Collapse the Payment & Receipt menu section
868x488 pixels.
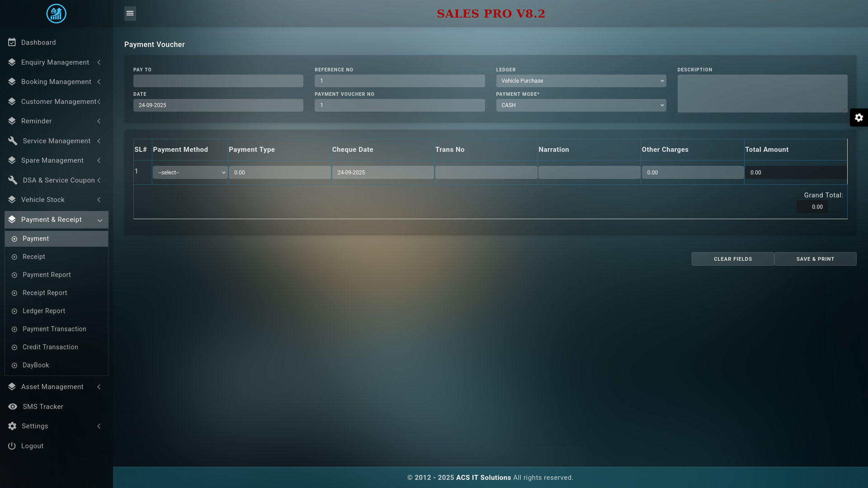[99, 220]
